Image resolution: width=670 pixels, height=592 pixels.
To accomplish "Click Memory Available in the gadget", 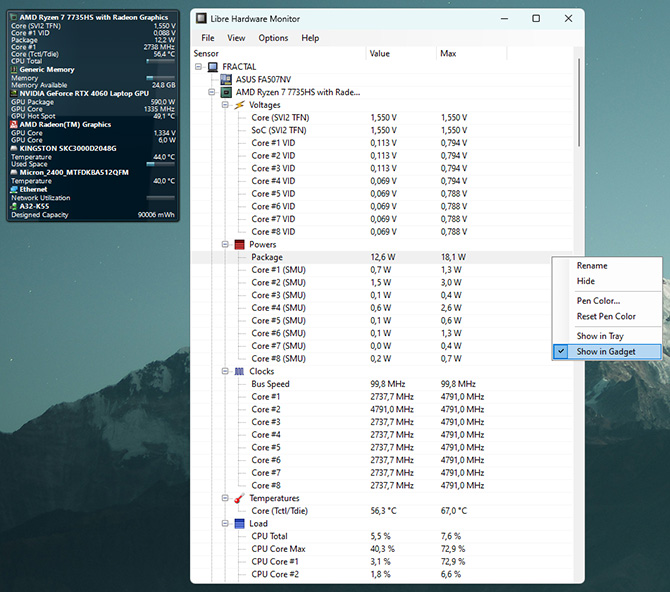I will (39, 85).
